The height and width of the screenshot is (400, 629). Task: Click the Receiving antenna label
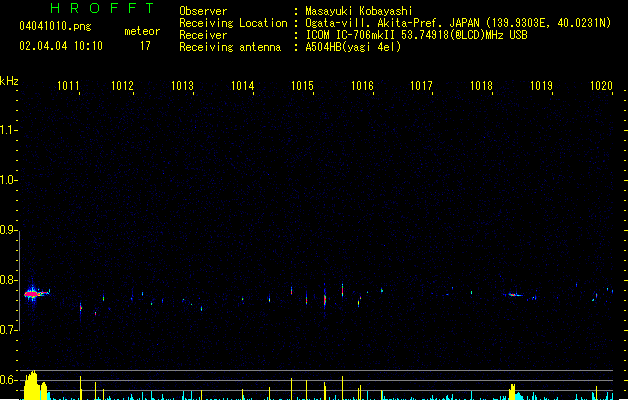230,47
